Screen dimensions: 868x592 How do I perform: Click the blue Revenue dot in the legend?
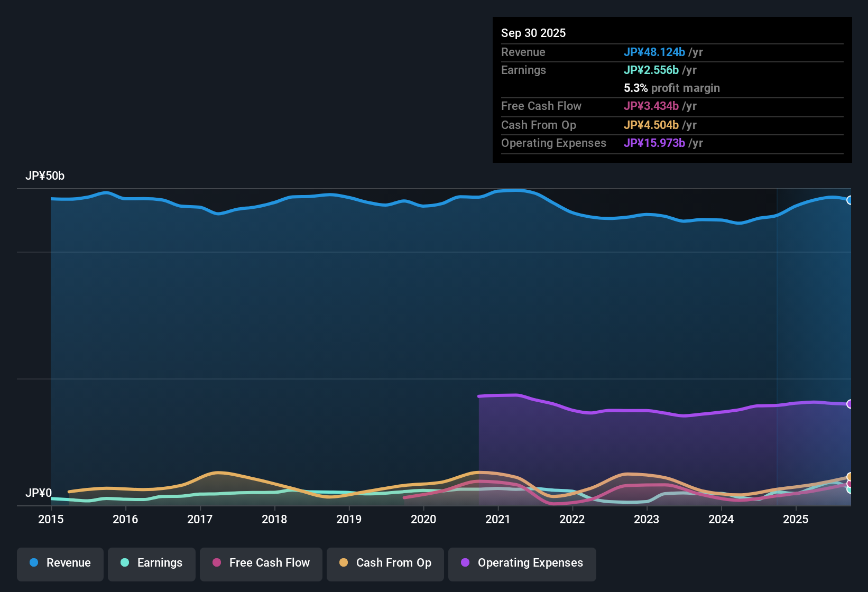pyautogui.click(x=33, y=563)
